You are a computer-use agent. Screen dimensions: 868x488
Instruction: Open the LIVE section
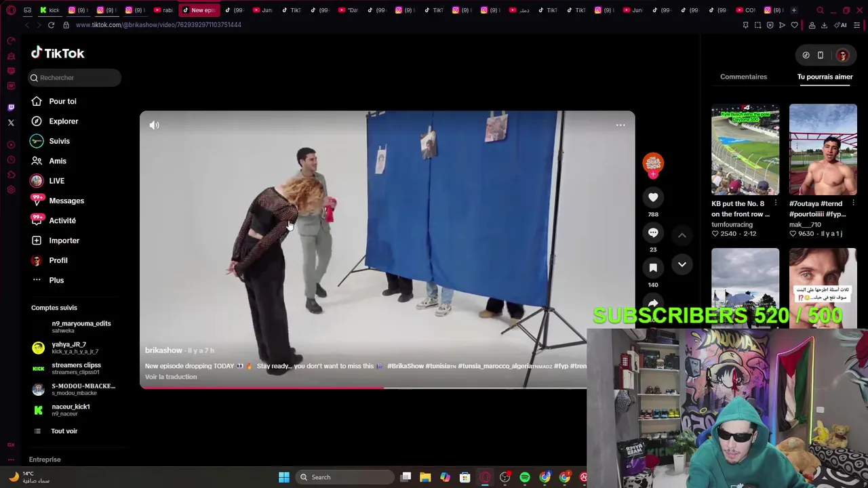[47, 181]
